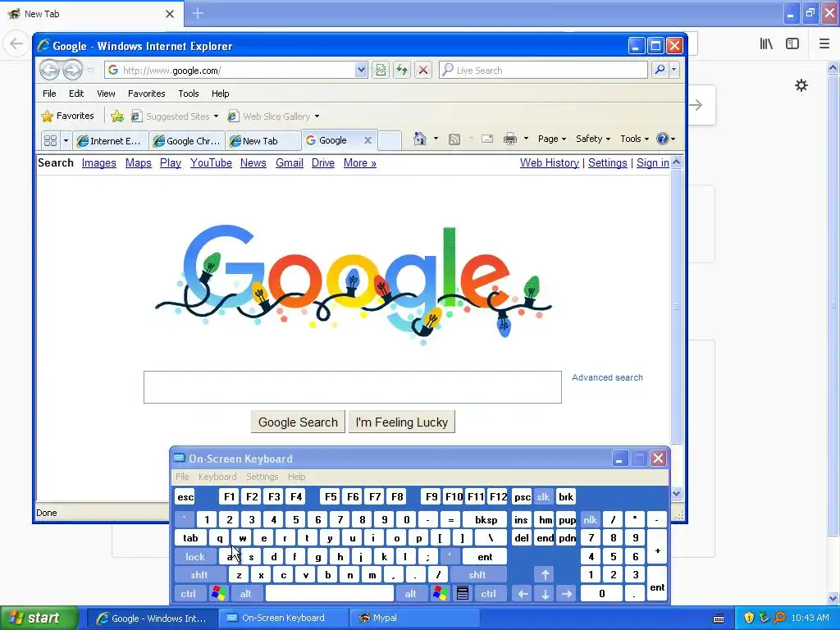This screenshot has height=630, width=840.
Task: Click the Windows start button
Action: pos(39,619)
